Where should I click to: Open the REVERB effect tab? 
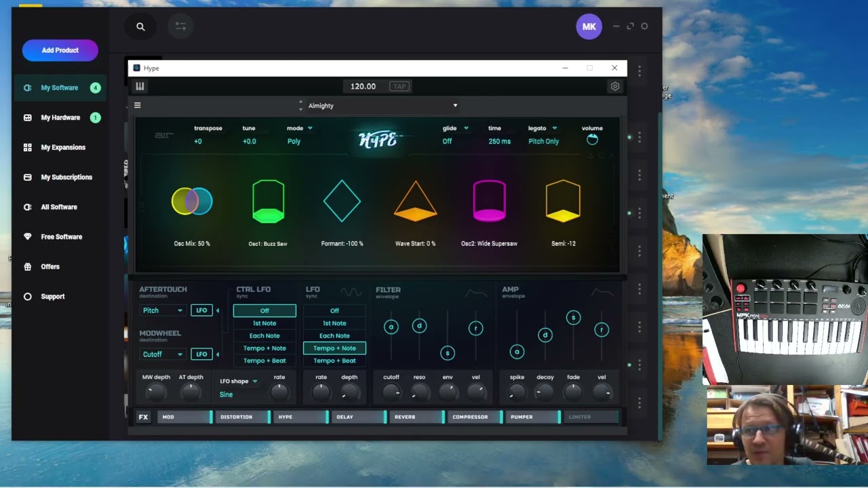[x=418, y=417]
